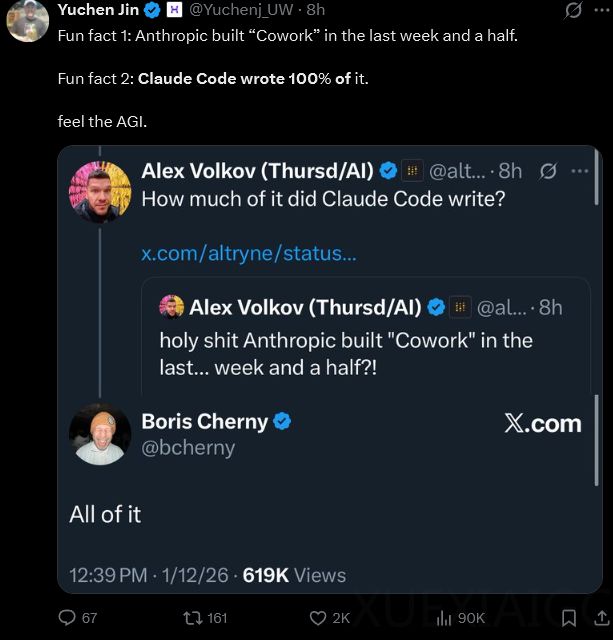Open the x.com/altryne/status link
Screen dimensions: 613x640
pyautogui.click(x=249, y=253)
